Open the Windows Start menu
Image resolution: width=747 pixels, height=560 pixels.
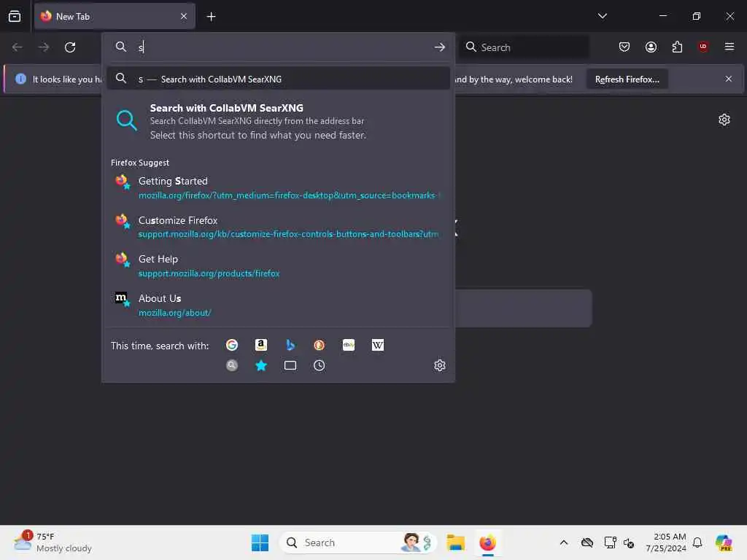[260, 542]
